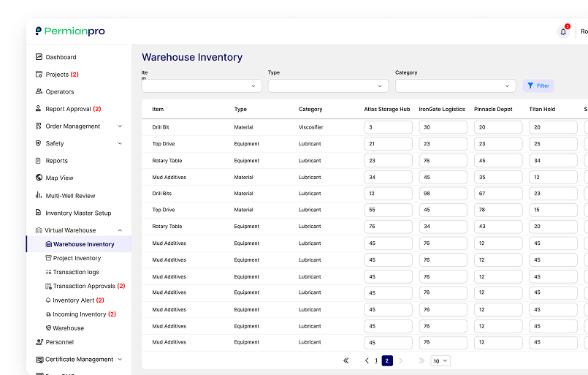Go to page 1
588x375 pixels.
click(x=376, y=360)
